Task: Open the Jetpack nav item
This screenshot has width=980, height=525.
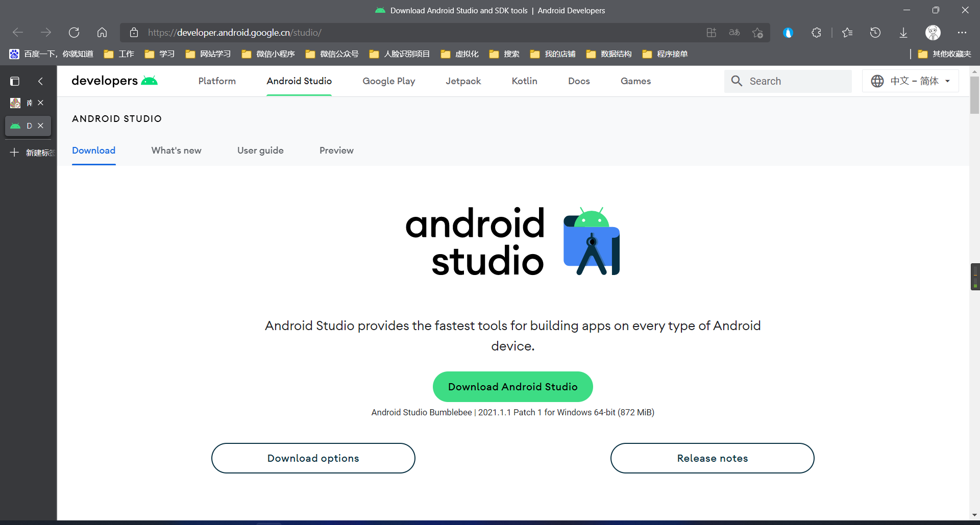Action: [x=463, y=81]
